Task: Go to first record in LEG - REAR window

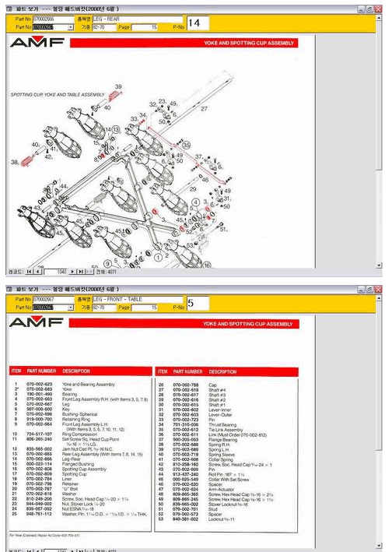Action: 30,272
